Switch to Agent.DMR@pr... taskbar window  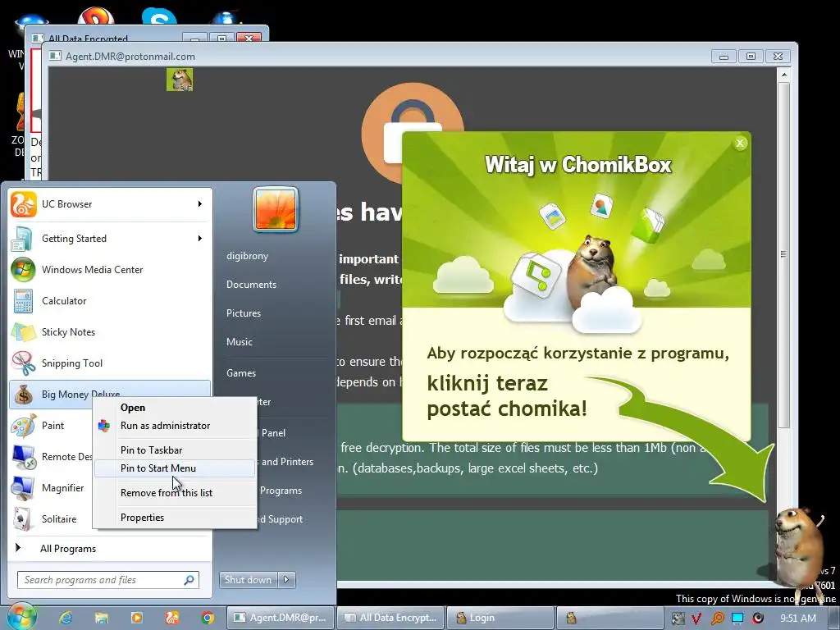coord(282,618)
